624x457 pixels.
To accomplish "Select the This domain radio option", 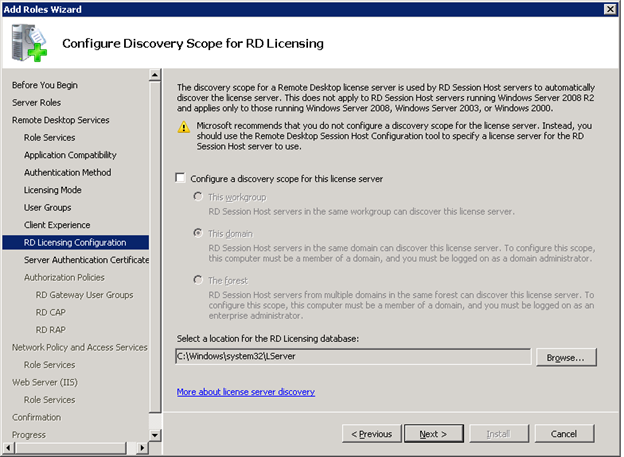I will [x=197, y=232].
